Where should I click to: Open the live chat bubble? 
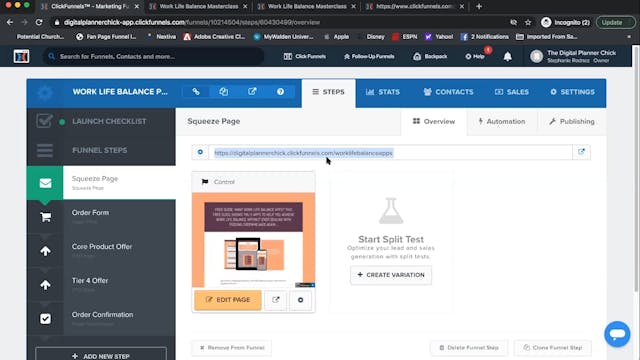[617, 334]
